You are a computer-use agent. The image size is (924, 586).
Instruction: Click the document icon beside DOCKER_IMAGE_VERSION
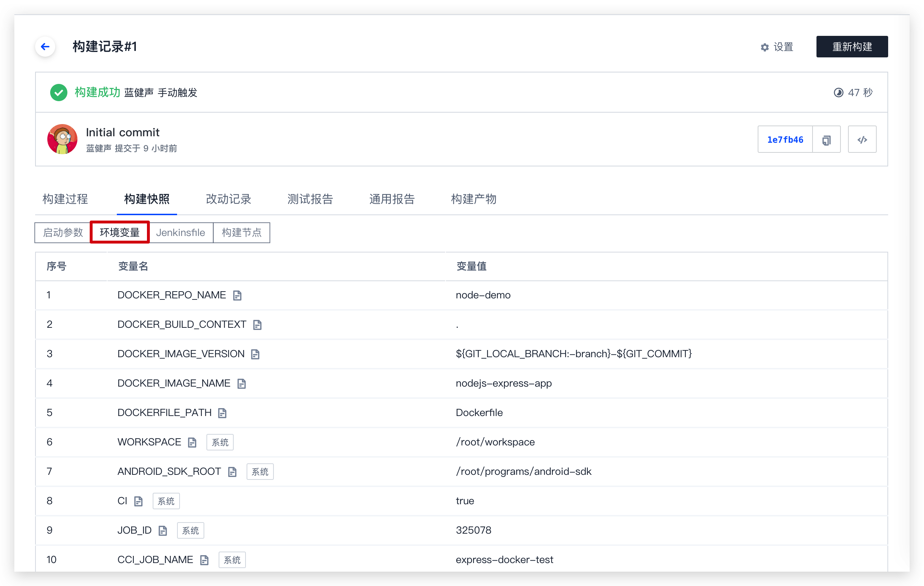256,354
